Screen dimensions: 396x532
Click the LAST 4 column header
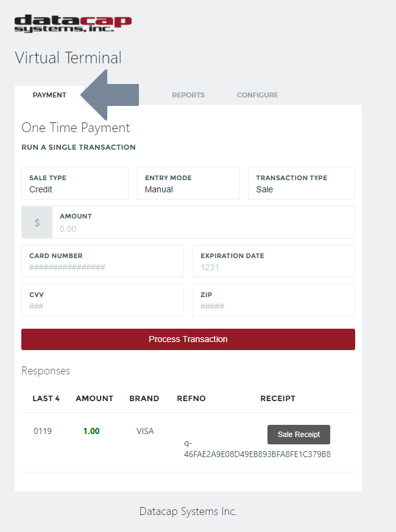point(46,398)
